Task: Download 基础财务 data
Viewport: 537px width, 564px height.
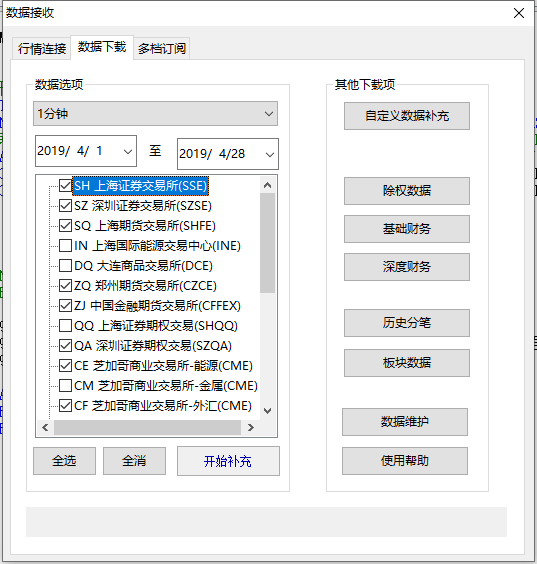Action: (407, 229)
